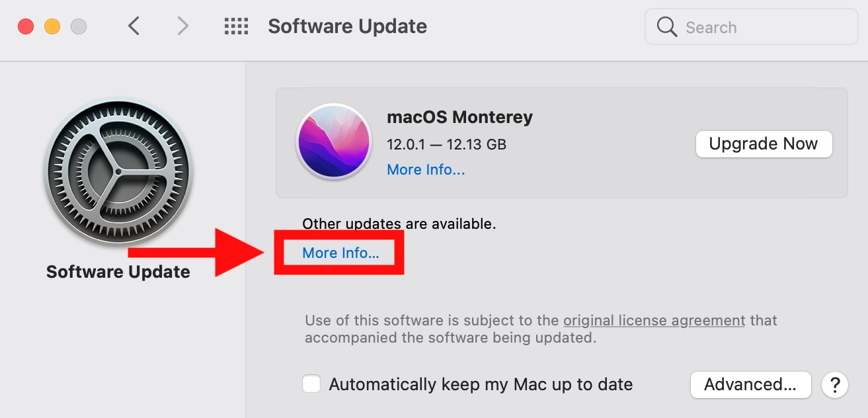
Task: Click the macOS Monterey title text
Action: [x=459, y=118]
